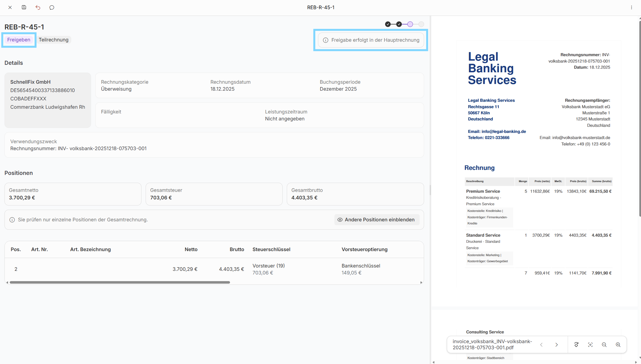This screenshot has height=364, width=641.
Task: Go to previous PDF page arrow
Action: [541, 345]
